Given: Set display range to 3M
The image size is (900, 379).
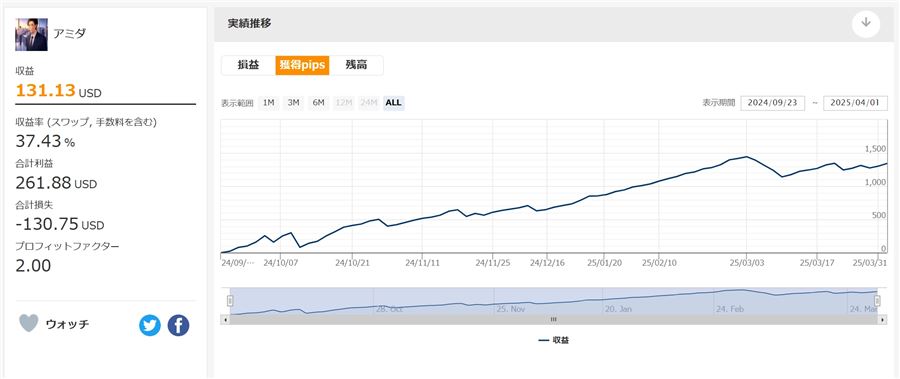Looking at the screenshot, I should point(293,103).
